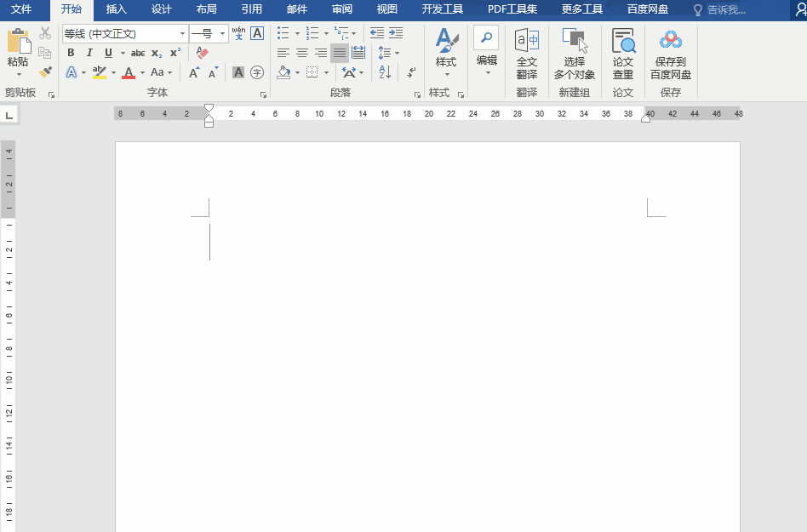Decrease font size with shrink icon
The height and width of the screenshot is (532, 807).
tap(213, 72)
